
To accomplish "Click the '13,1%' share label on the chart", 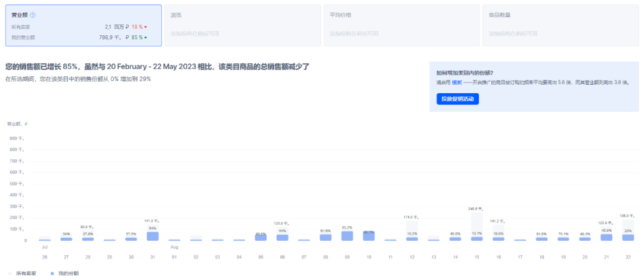I will (477, 233).
